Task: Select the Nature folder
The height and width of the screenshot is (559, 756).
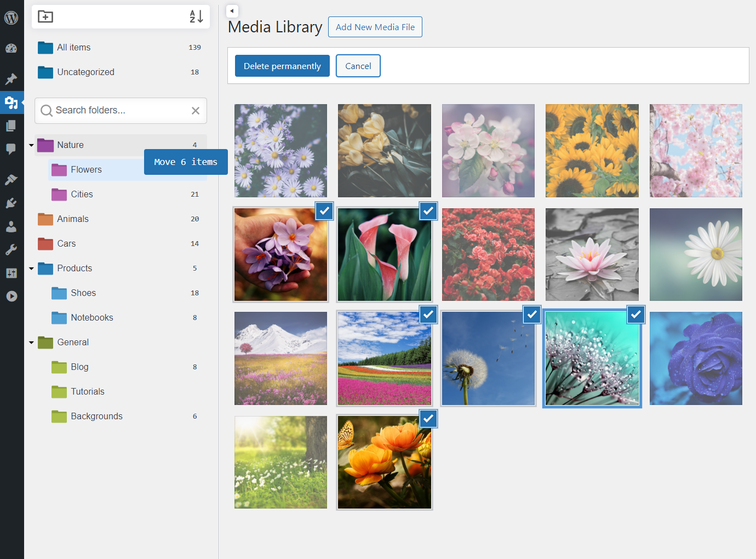Action: tap(121, 145)
